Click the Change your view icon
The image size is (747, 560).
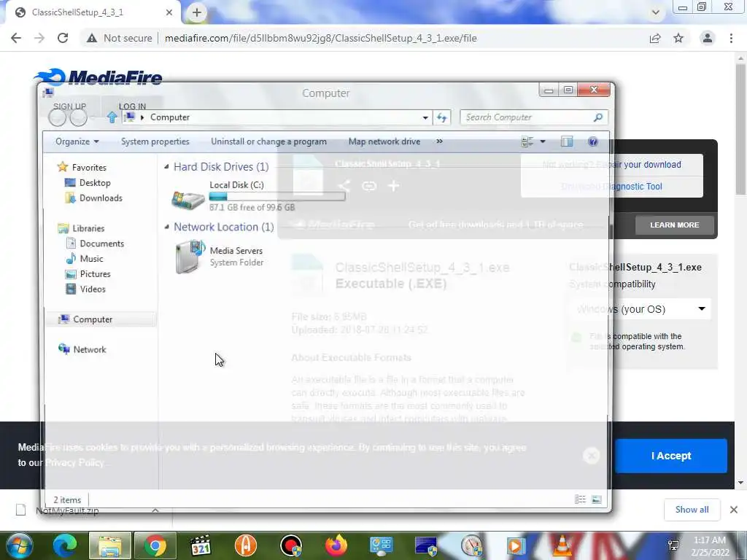[x=527, y=141]
